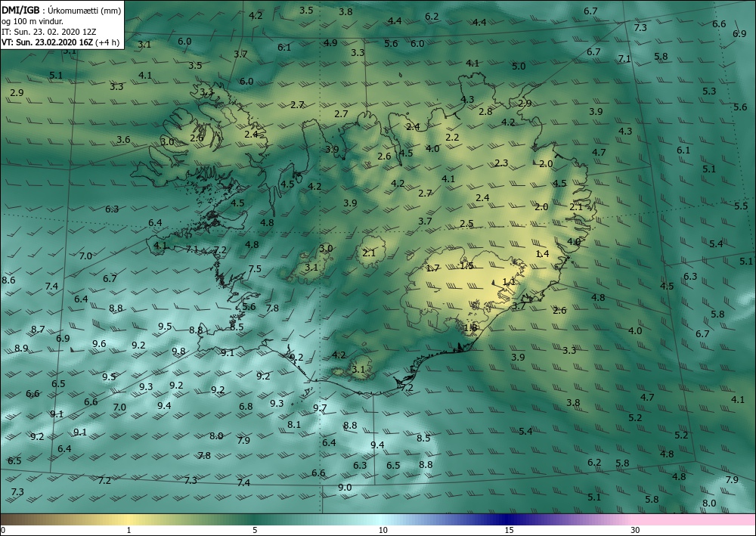Click the 2.8 map value
Screen dimensions: 756x536
point(485,111)
